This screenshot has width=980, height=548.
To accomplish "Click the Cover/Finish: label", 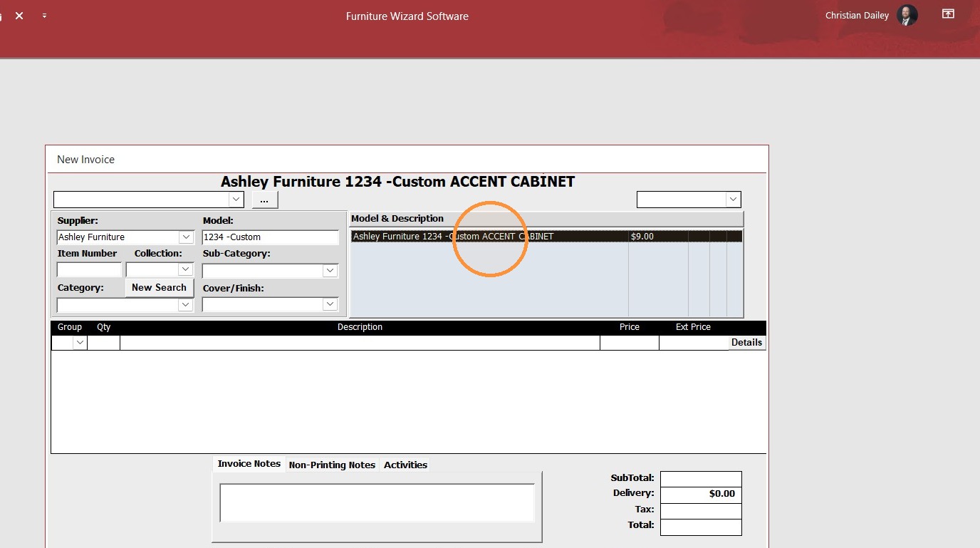I will (233, 289).
